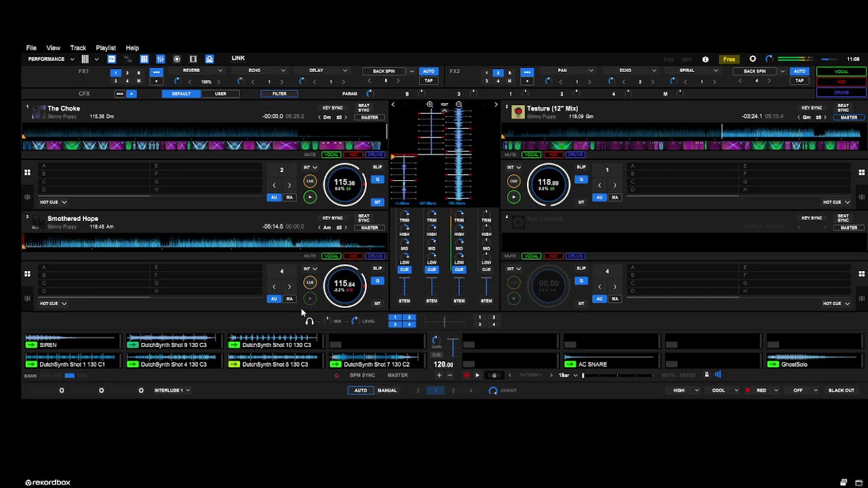Open the File menu
Screen dimensions: 868x488
tap(31, 48)
